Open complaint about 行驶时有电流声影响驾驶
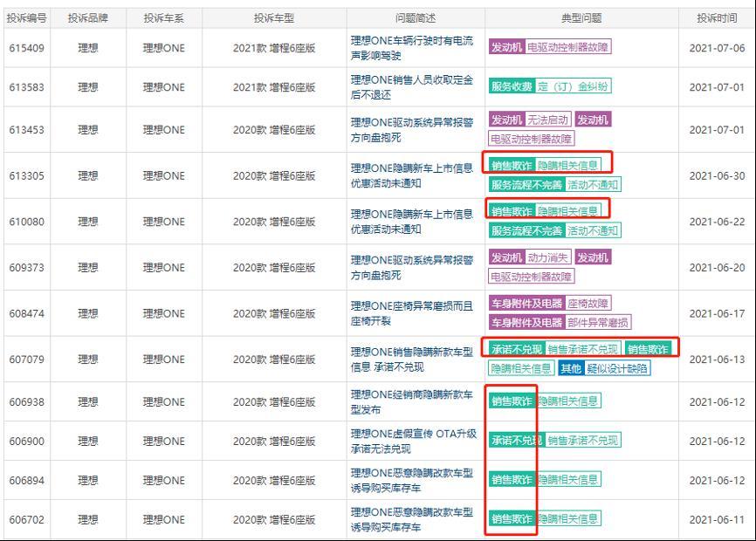 412,48
